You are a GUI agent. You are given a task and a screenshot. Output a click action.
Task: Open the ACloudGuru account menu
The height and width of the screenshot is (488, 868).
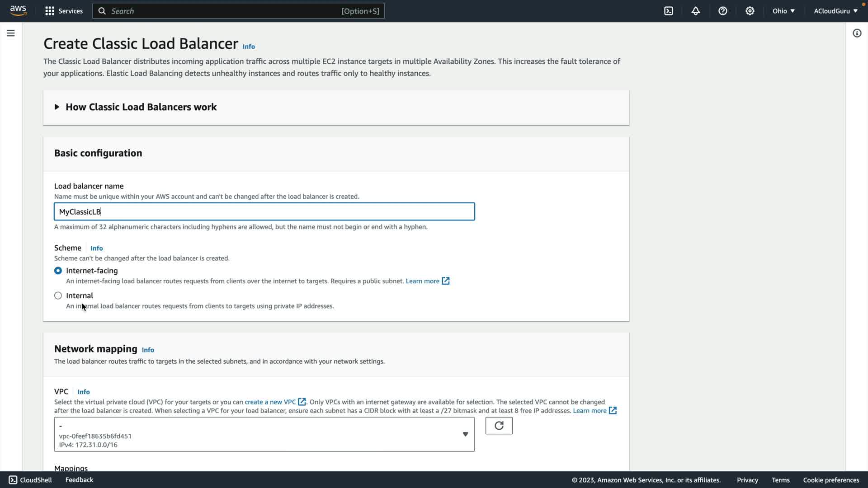click(835, 11)
